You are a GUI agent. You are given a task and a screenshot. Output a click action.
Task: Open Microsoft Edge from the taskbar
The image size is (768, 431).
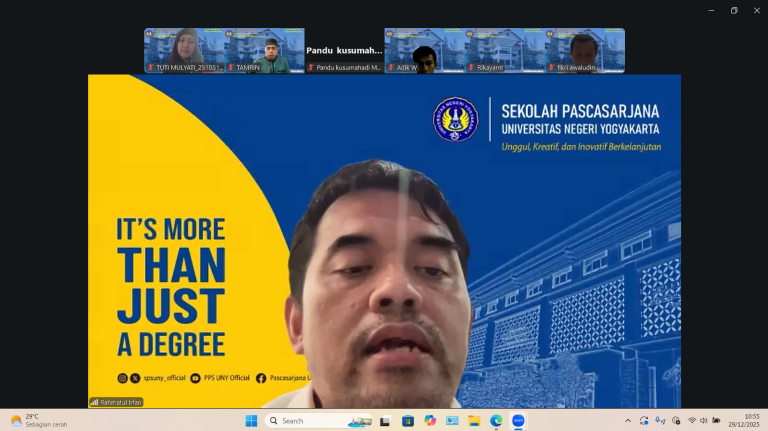pos(496,421)
